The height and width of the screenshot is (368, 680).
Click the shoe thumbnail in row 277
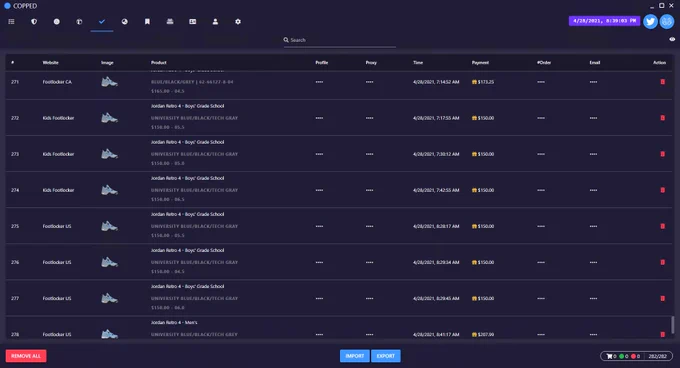click(109, 298)
